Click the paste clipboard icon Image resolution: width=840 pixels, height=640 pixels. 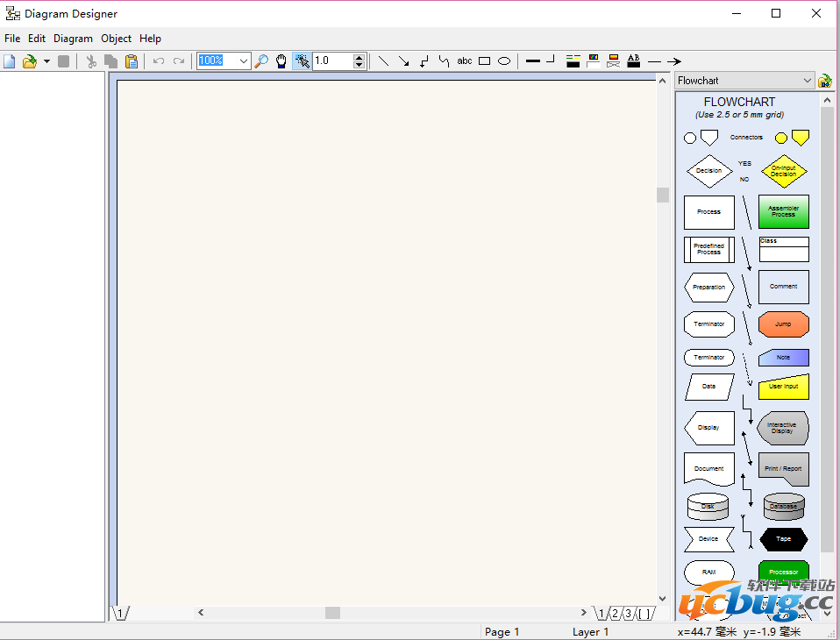132,61
